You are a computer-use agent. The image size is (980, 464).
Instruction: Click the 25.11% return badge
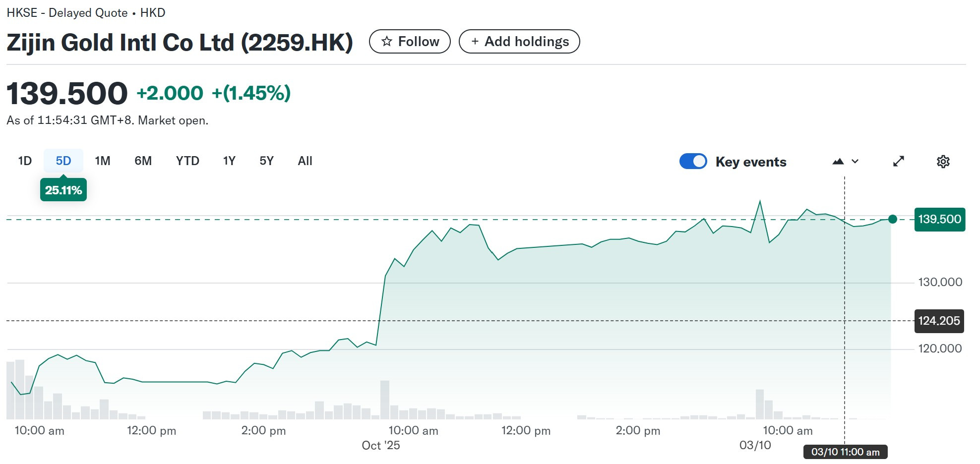[x=63, y=190]
